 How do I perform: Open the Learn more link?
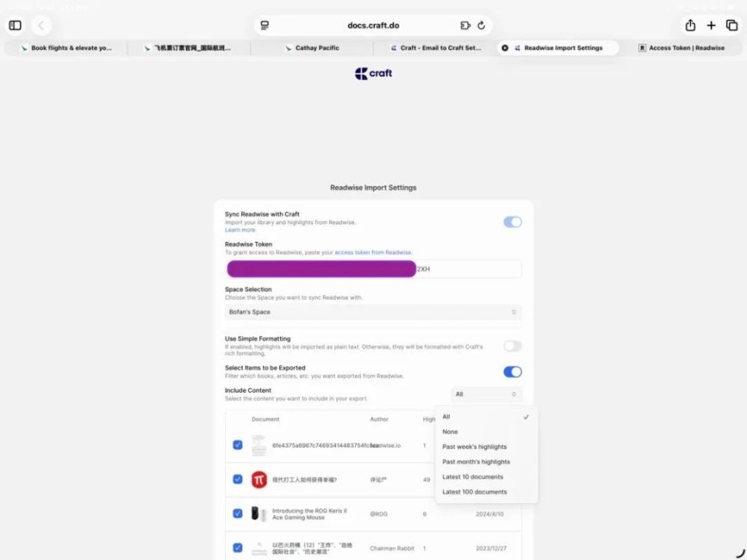pyautogui.click(x=240, y=230)
